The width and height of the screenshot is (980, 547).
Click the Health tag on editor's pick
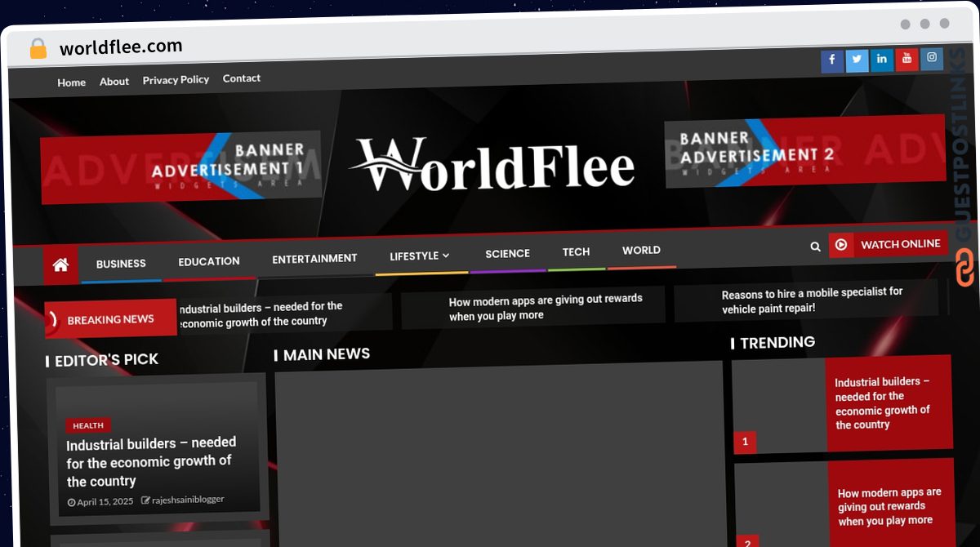[88, 425]
